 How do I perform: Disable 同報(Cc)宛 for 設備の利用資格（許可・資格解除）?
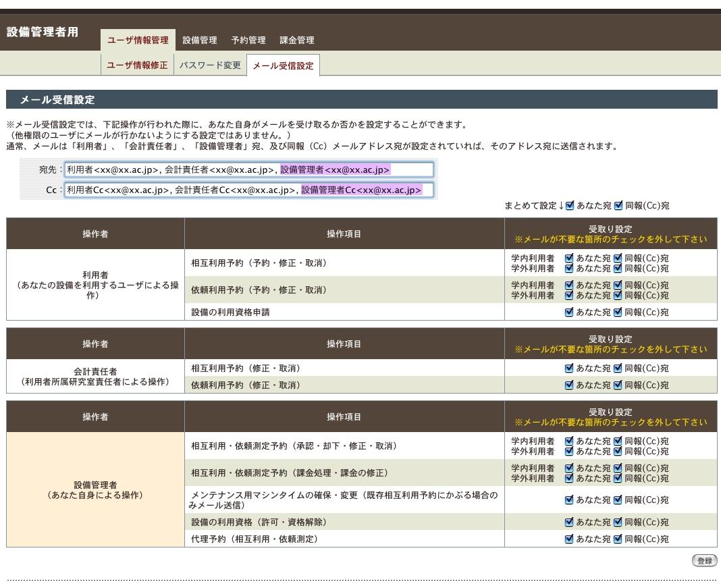(619, 522)
